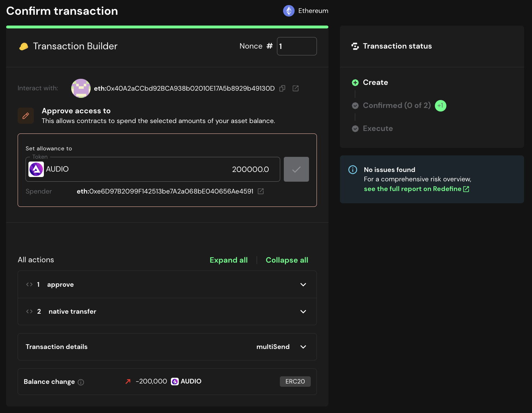Click the Balance change info icon
Viewport: 532px width, 413px height.
coord(81,382)
